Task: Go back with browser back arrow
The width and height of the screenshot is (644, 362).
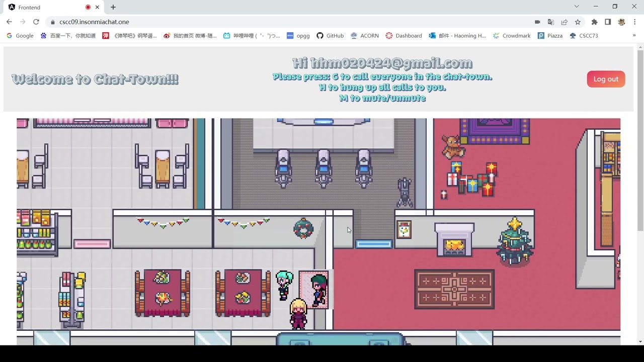Action: pos(9,22)
